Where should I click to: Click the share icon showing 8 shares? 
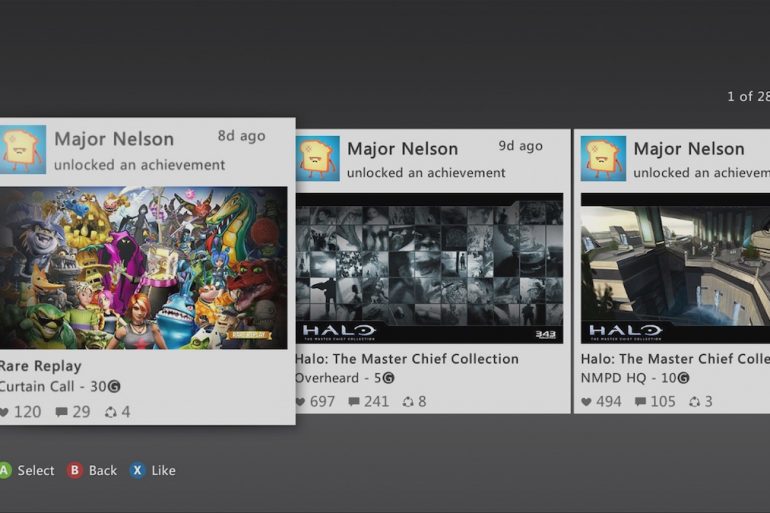[408, 402]
